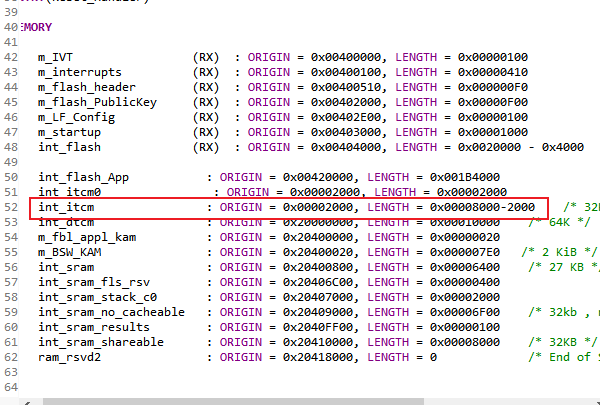The width and height of the screenshot is (600, 405).
Task: Select the int_sram_shareable region name
Action: [x=101, y=342]
